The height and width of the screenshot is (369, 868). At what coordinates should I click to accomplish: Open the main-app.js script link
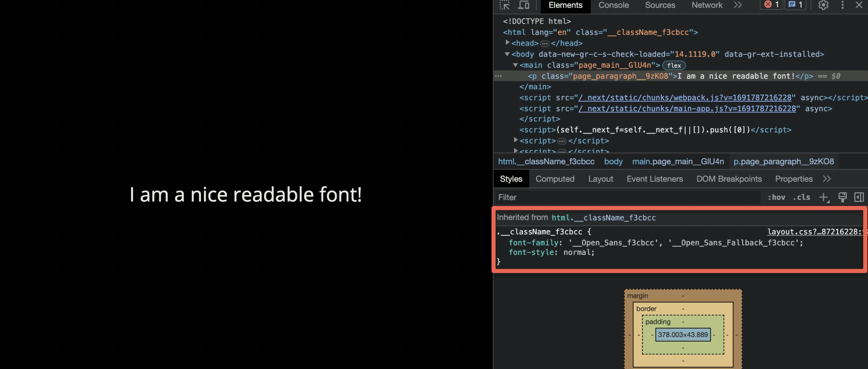tap(687, 109)
